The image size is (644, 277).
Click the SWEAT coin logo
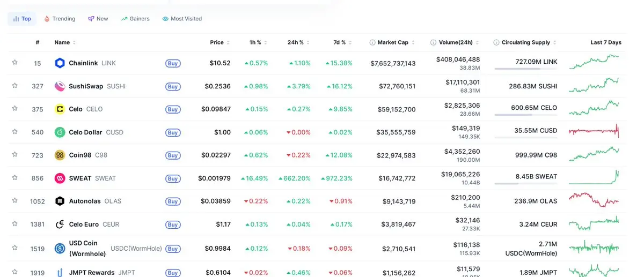60,178
